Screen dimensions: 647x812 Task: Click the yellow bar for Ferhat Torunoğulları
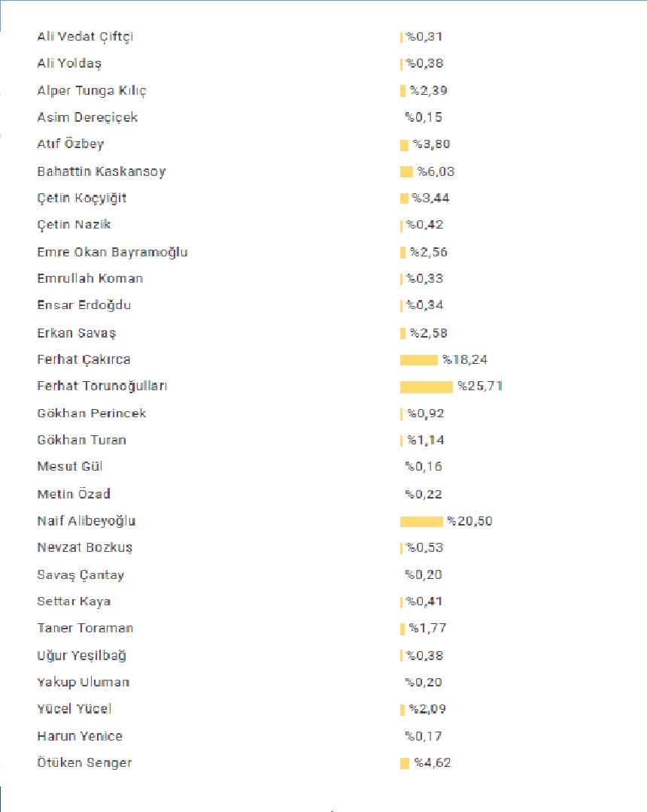pyautogui.click(x=427, y=386)
